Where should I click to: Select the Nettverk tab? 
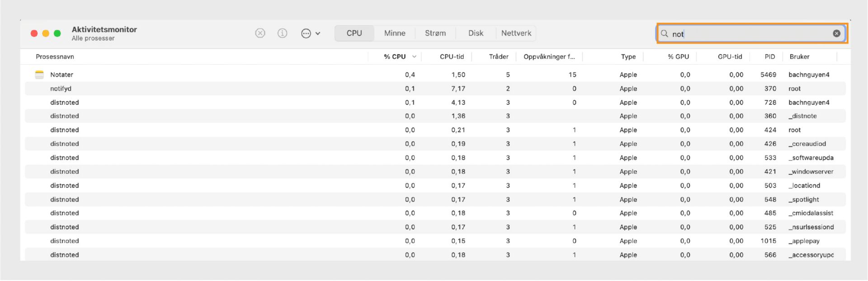pos(516,33)
